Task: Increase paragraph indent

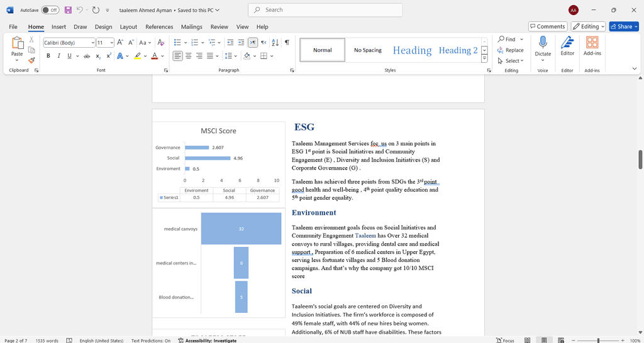Action: [x=241, y=42]
